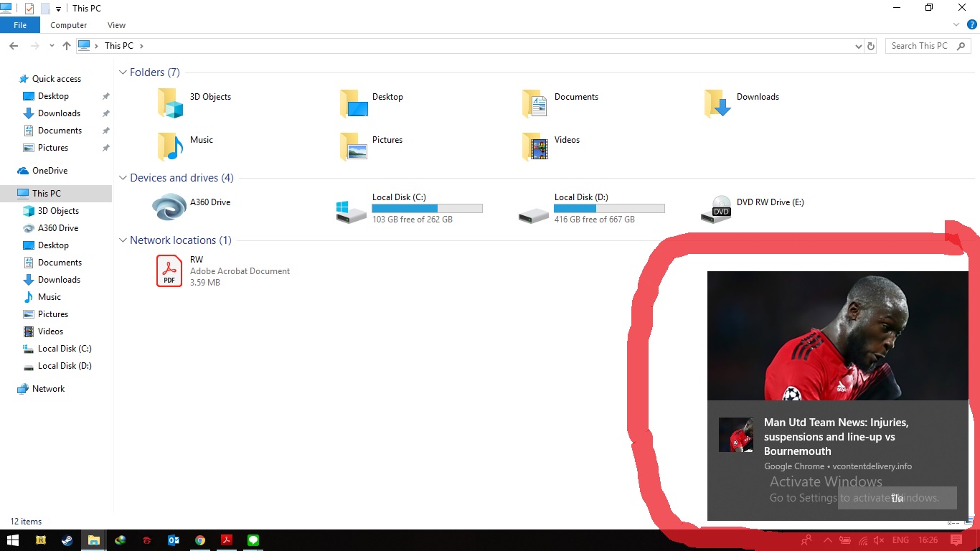Show hidden system tray icons
This screenshot has height=551, width=980.
click(827, 540)
